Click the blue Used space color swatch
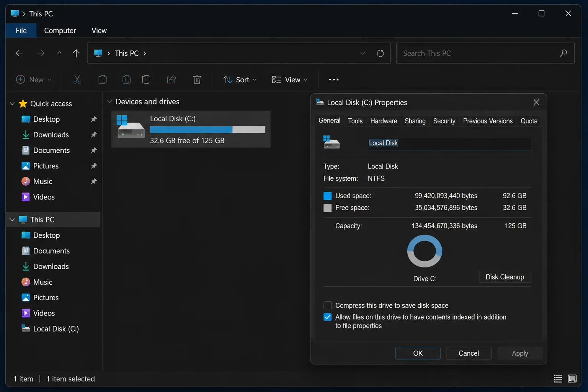 tap(327, 196)
